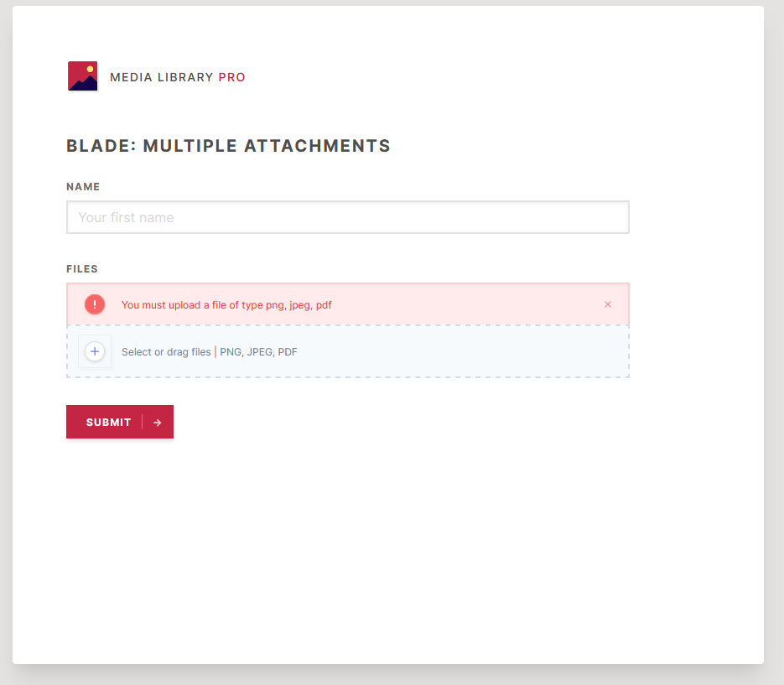Click the FILES section label
The width and height of the screenshot is (784, 685).
click(82, 268)
